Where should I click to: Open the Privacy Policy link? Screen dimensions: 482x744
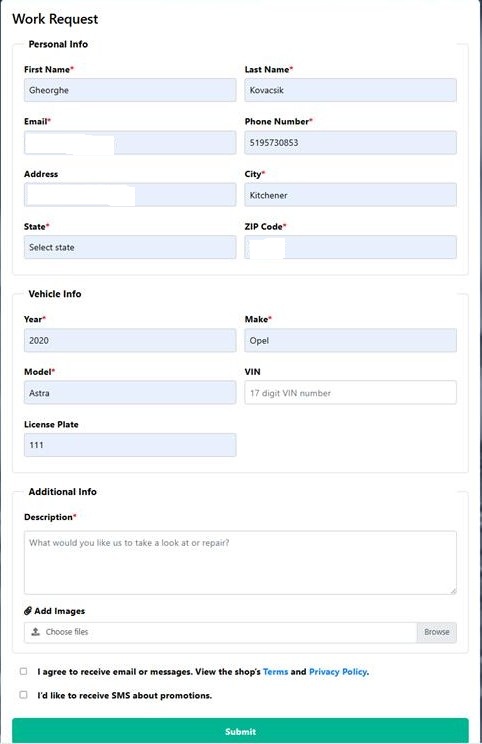(338, 671)
